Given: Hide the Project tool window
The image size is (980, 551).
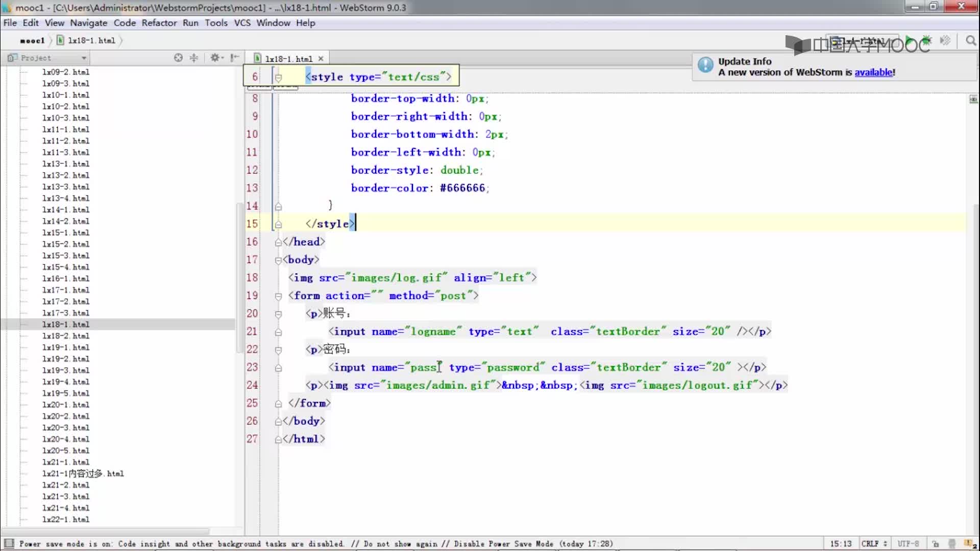Looking at the screenshot, I should tap(235, 58).
